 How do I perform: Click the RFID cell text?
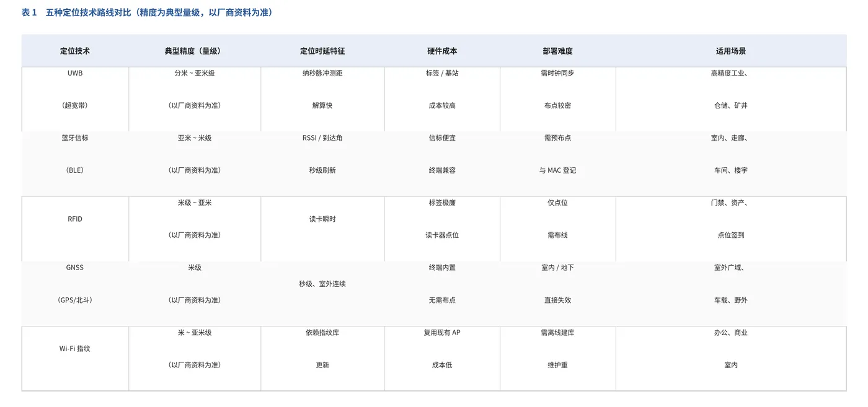coord(75,219)
